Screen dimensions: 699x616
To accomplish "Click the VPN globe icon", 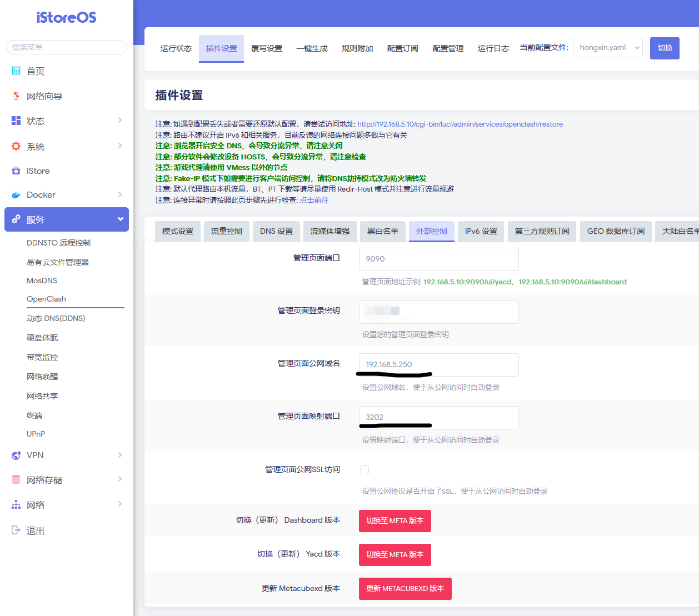I will tap(16, 455).
